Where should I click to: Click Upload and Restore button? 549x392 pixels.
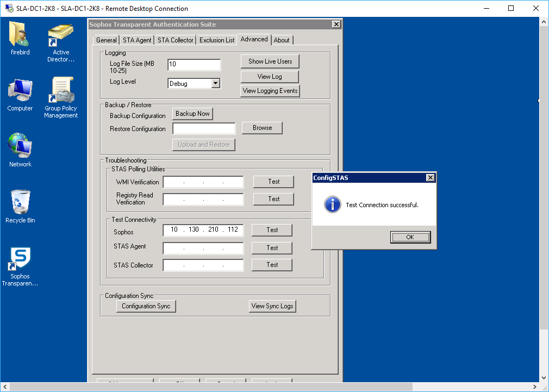tap(204, 145)
